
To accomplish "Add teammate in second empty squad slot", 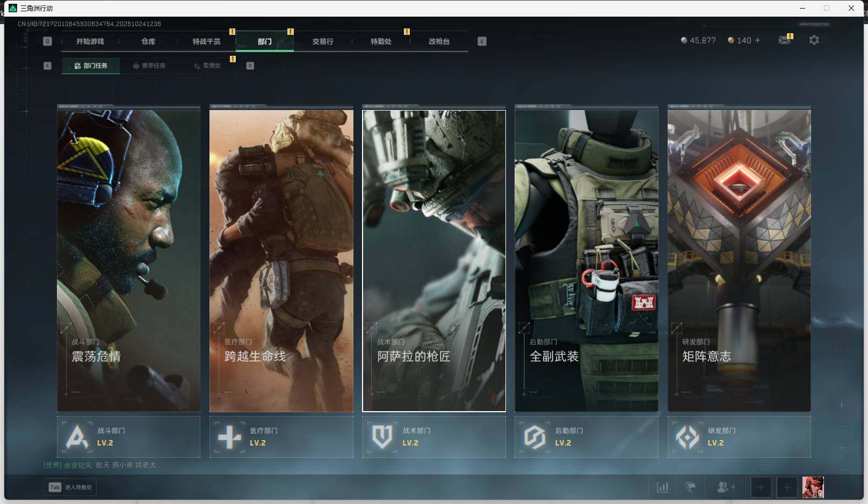I will (787, 487).
